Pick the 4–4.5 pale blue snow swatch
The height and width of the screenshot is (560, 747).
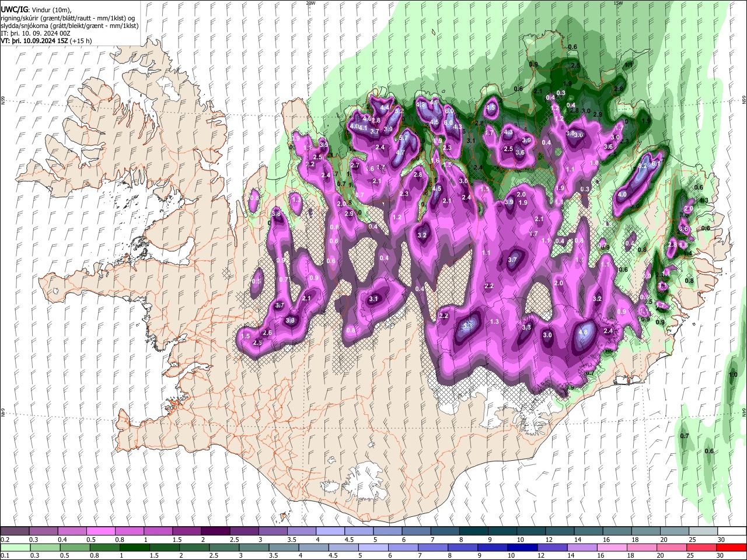(329, 531)
